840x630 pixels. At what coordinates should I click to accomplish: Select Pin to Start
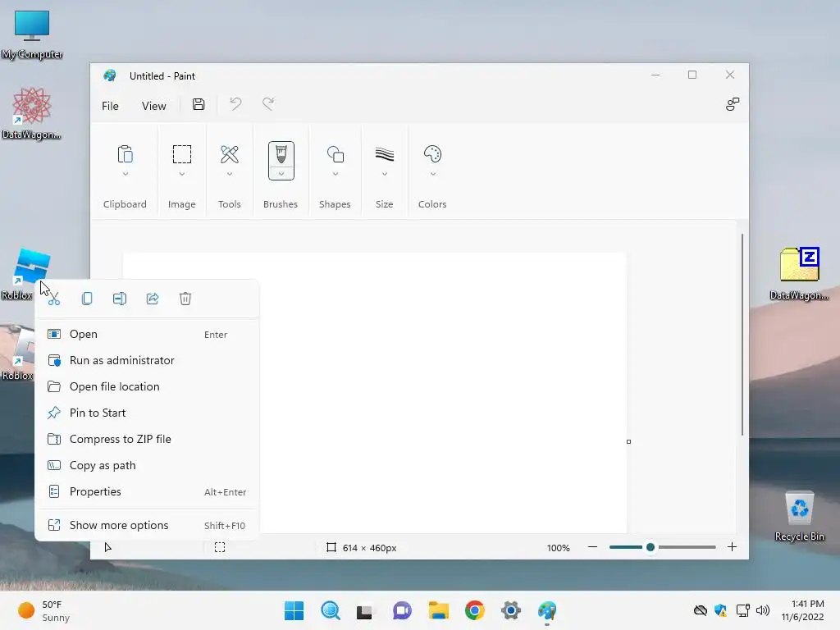point(147,413)
